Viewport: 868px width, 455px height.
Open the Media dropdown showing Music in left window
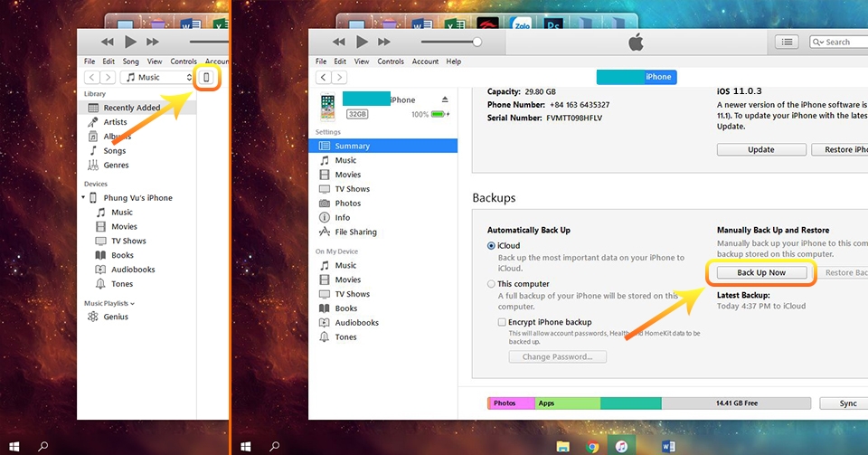[159, 78]
